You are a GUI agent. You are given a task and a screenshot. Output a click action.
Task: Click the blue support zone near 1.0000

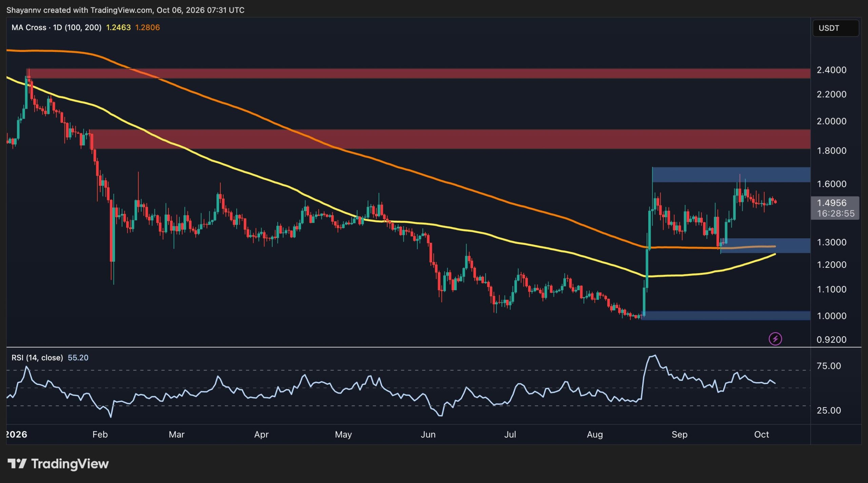coord(726,316)
